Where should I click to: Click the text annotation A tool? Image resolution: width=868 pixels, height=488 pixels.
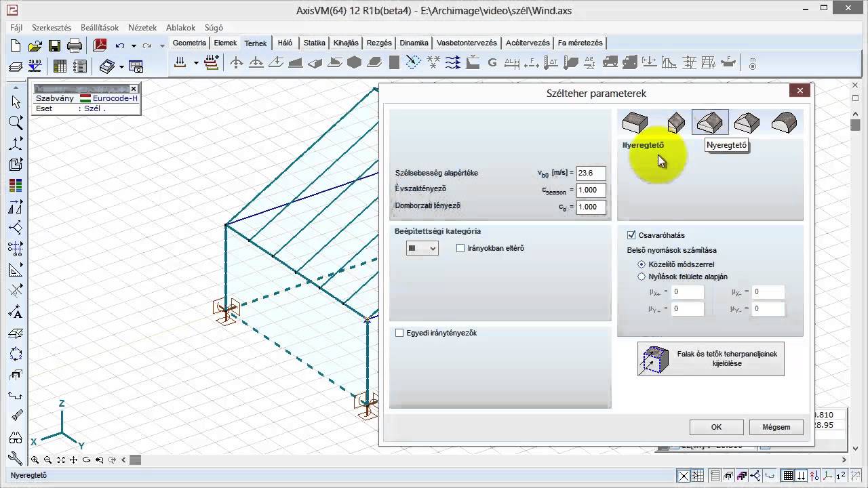[16, 312]
